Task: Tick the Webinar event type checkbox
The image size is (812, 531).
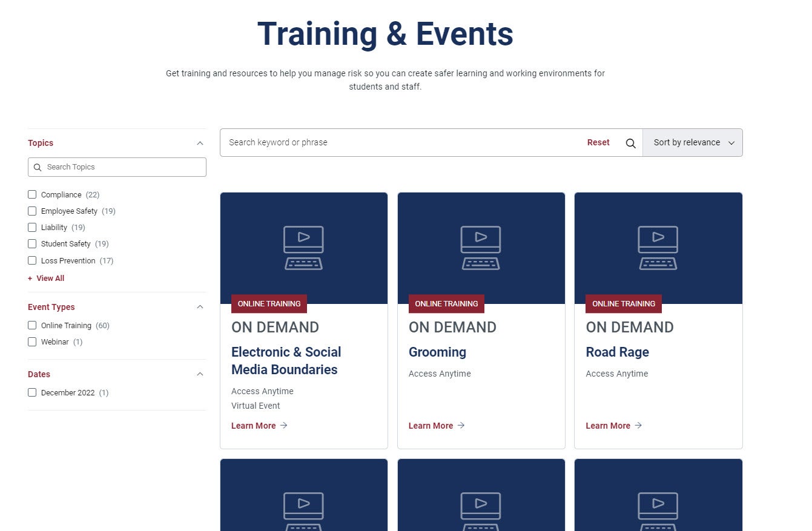Action: 32,341
